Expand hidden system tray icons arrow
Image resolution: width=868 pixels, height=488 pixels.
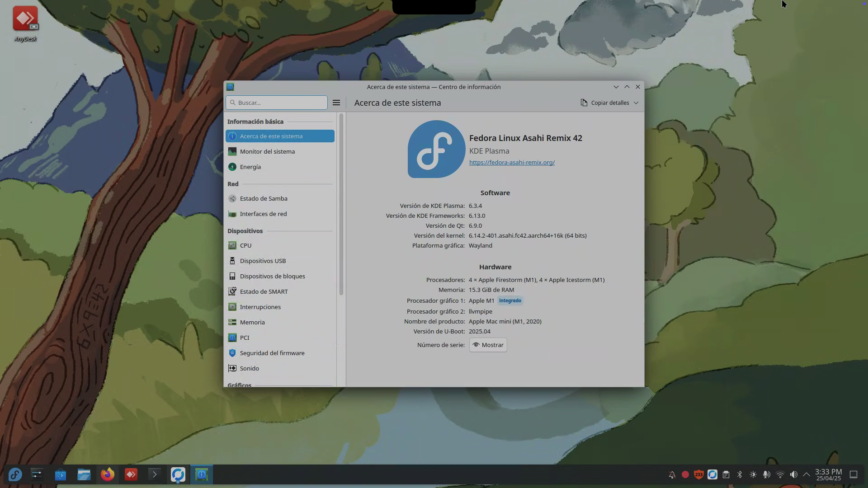point(807,474)
